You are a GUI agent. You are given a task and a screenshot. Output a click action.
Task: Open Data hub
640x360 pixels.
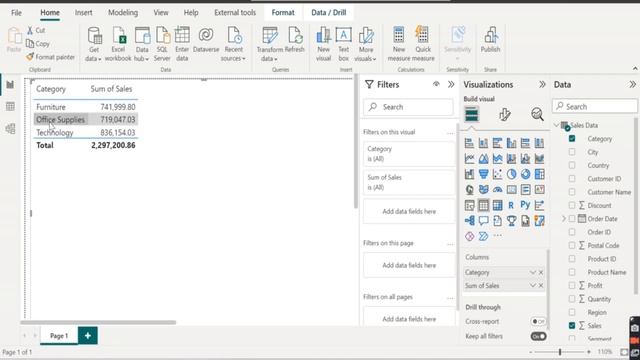[142, 44]
